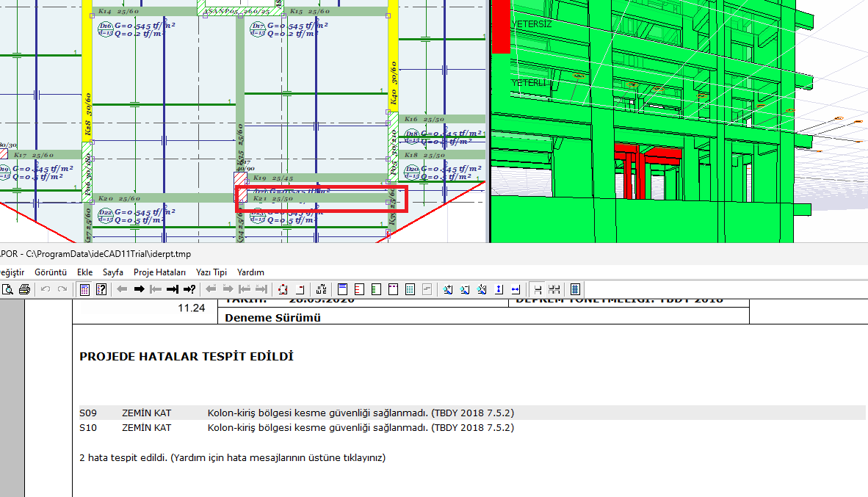Click the S10 ZEMİN KAT error row

pos(472,428)
